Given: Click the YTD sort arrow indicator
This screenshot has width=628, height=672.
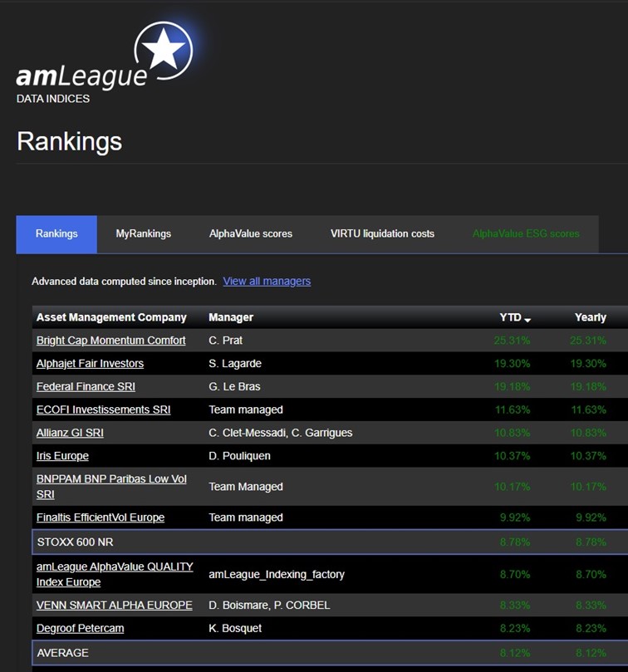Looking at the screenshot, I should coord(527,320).
